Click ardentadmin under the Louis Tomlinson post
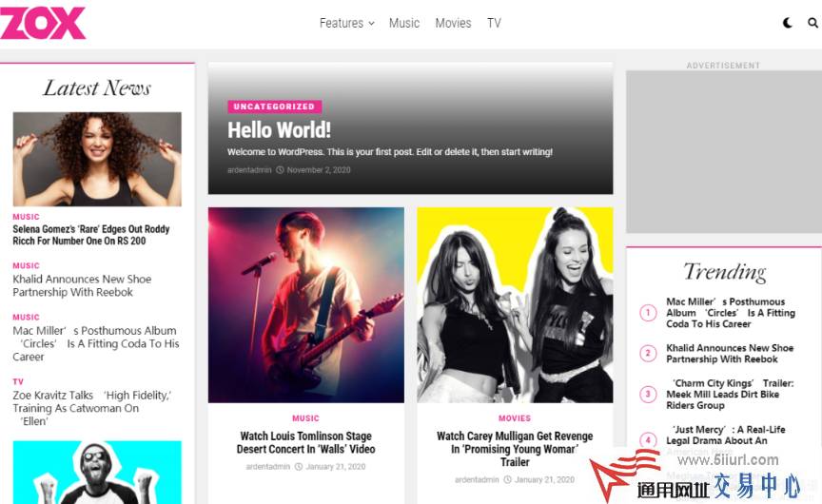 click(x=268, y=466)
